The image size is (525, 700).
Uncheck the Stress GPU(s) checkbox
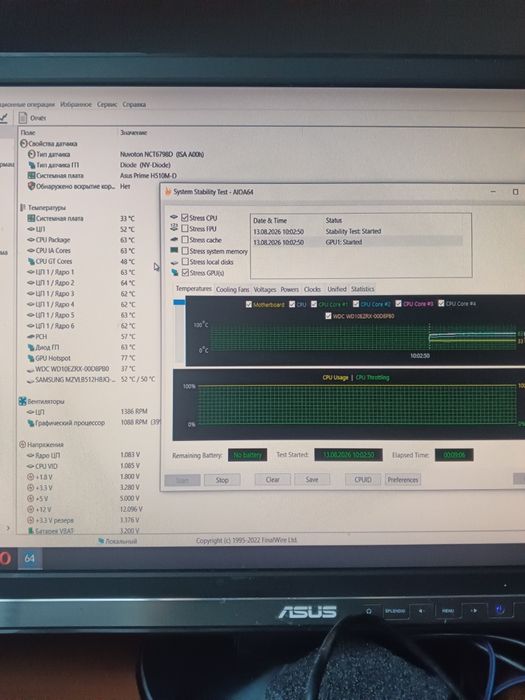point(185,272)
